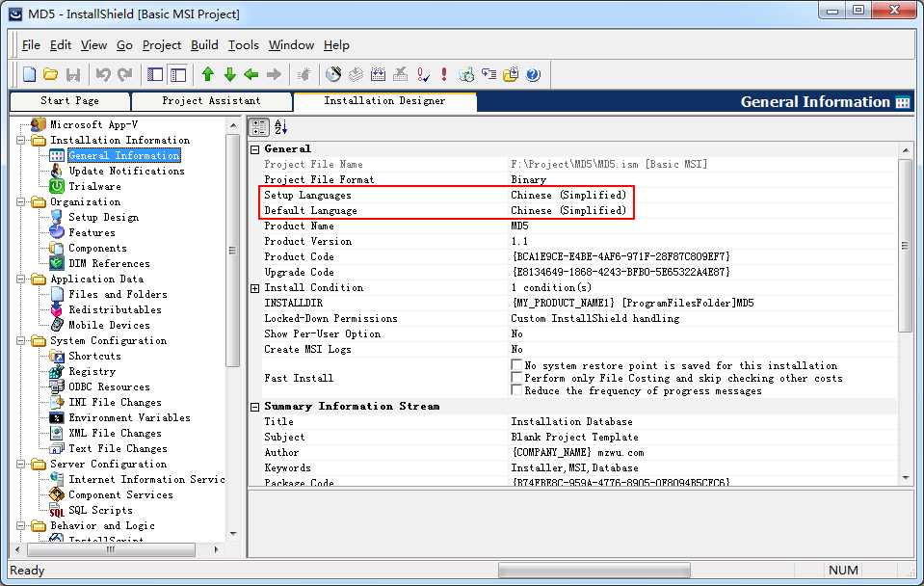The width and height of the screenshot is (924, 586).
Task: Expand the Install Condition property row
Action: tap(255, 288)
